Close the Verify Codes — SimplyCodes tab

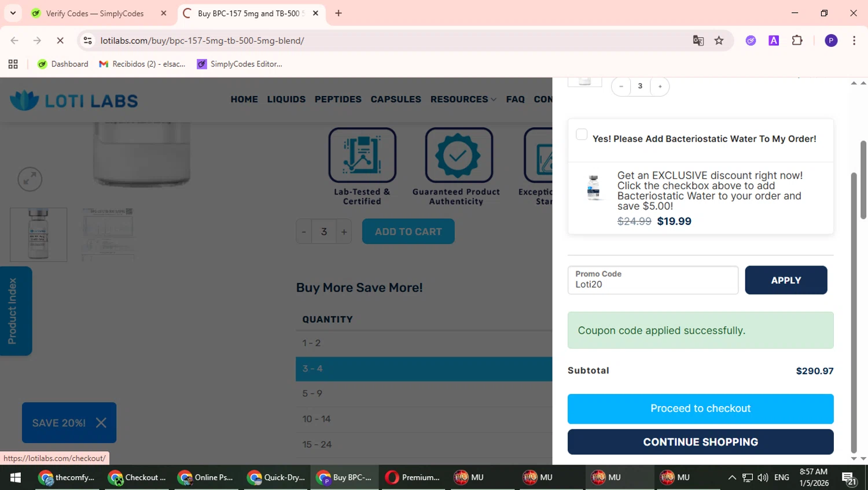point(164,13)
